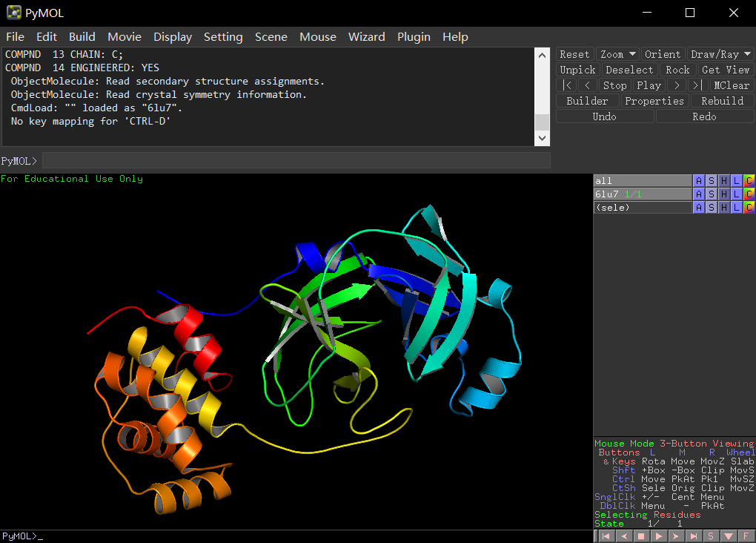Click the S sequence viewer icon in bottom bar

point(711,536)
